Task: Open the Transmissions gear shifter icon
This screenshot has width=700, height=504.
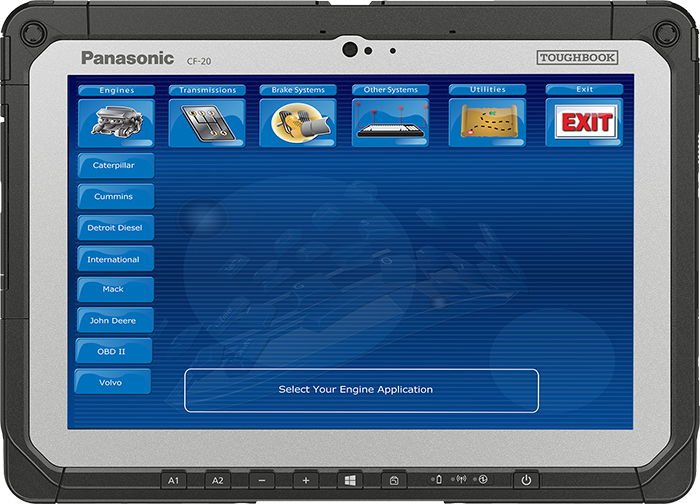Action: [x=207, y=123]
